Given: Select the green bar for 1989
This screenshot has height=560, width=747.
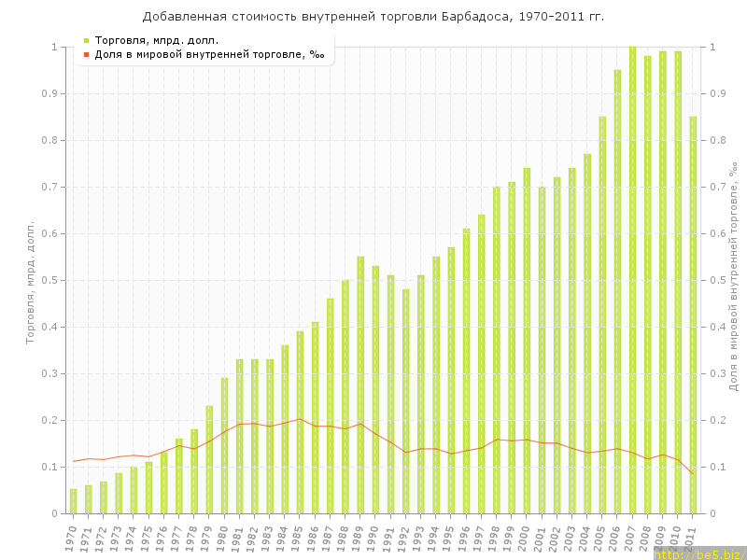Looking at the screenshot, I should (x=360, y=385).
